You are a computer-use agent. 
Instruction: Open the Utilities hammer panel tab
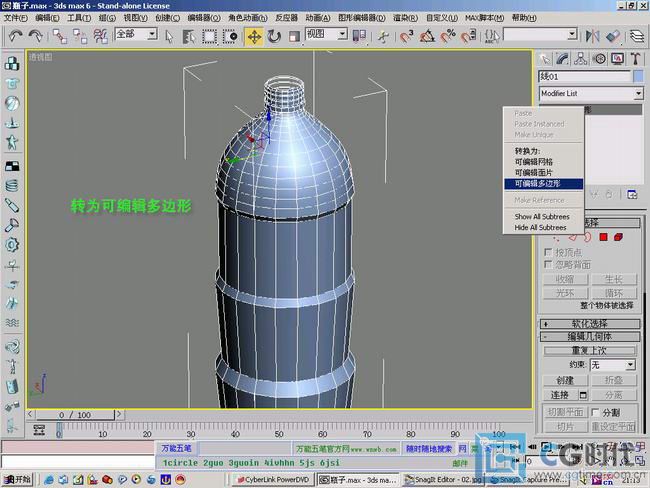635,59
